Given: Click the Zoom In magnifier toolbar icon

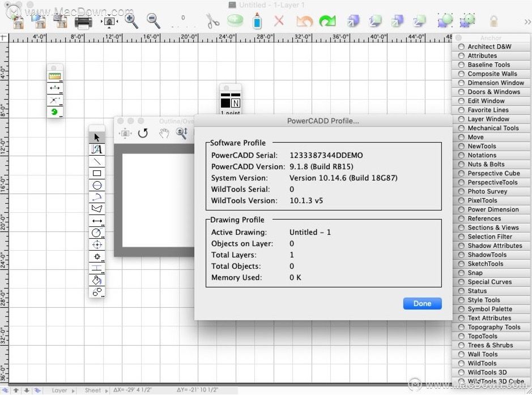Looking at the screenshot, I should click(x=131, y=21).
